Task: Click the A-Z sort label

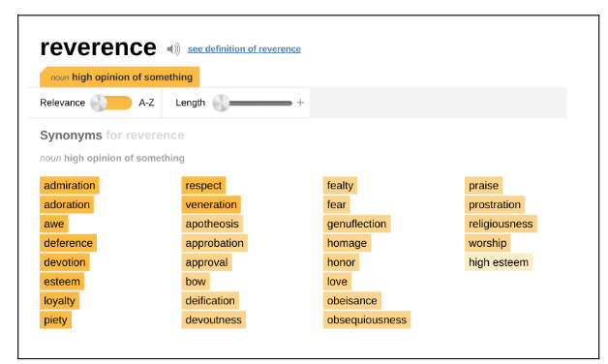Action: coord(146,103)
